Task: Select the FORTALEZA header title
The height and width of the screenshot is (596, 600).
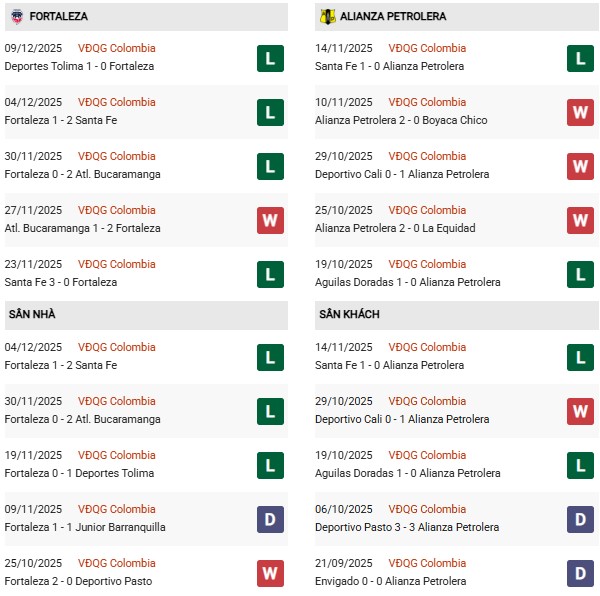Action: tap(59, 17)
